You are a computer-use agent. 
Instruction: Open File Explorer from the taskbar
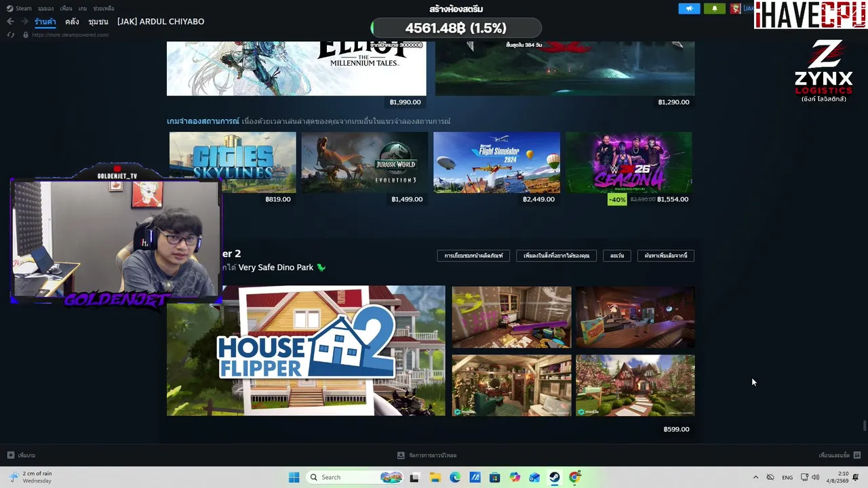(435, 477)
